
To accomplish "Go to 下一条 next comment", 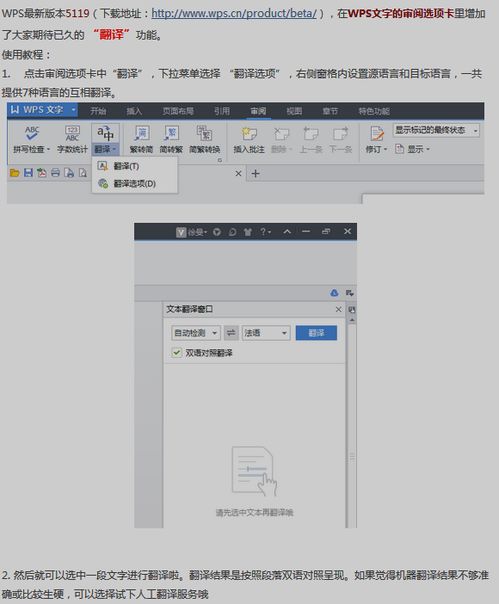I will click(340, 139).
